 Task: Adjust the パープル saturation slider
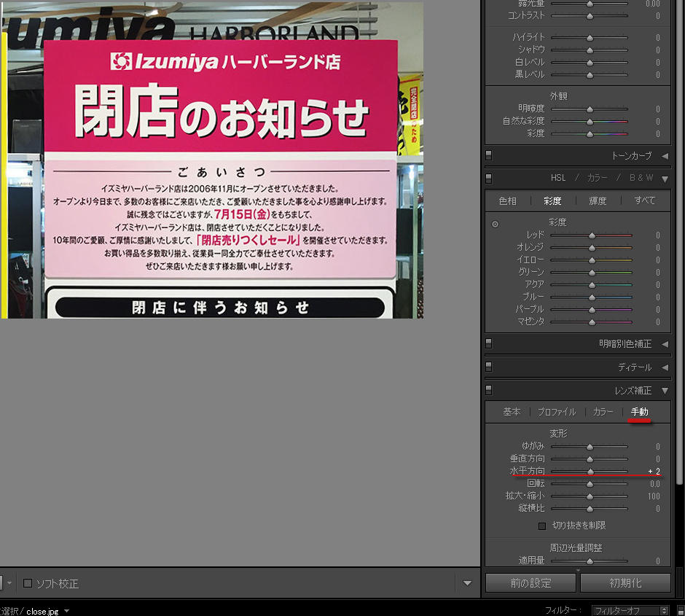592,310
